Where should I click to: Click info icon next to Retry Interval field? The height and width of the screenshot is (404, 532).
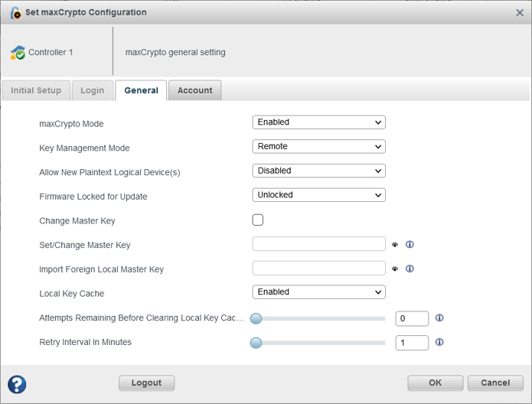tap(439, 342)
